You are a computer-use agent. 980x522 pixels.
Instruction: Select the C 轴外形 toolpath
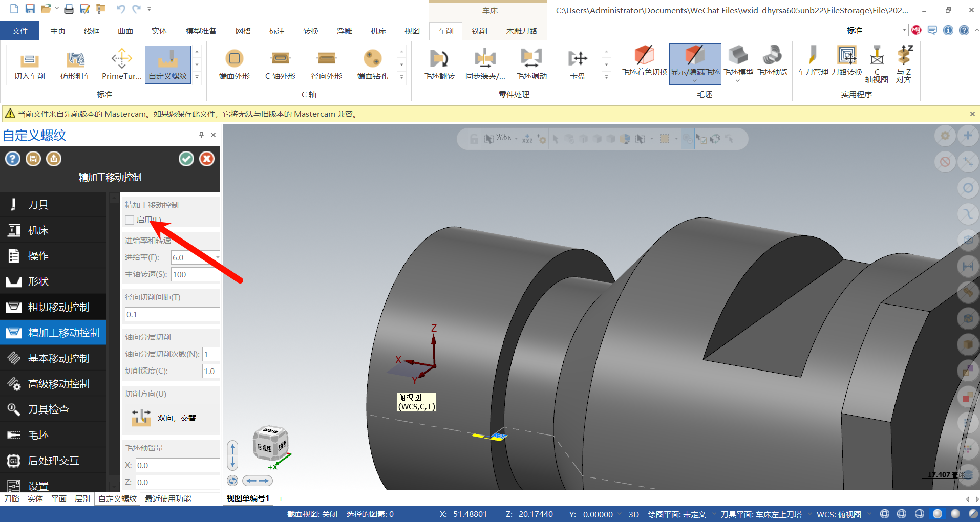[281, 65]
